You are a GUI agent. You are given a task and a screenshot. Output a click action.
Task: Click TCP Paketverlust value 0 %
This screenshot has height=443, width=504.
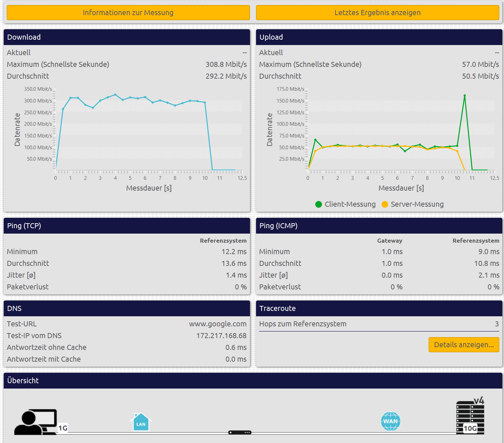241,287
